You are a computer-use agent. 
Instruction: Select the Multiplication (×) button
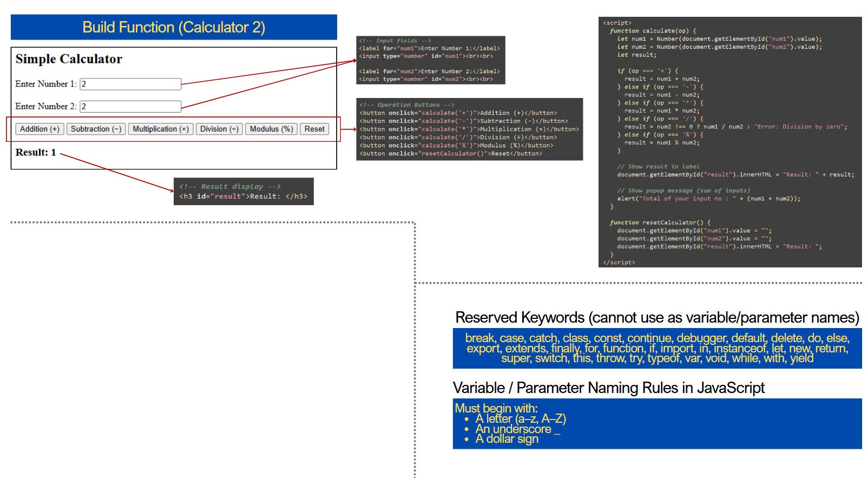coord(160,129)
